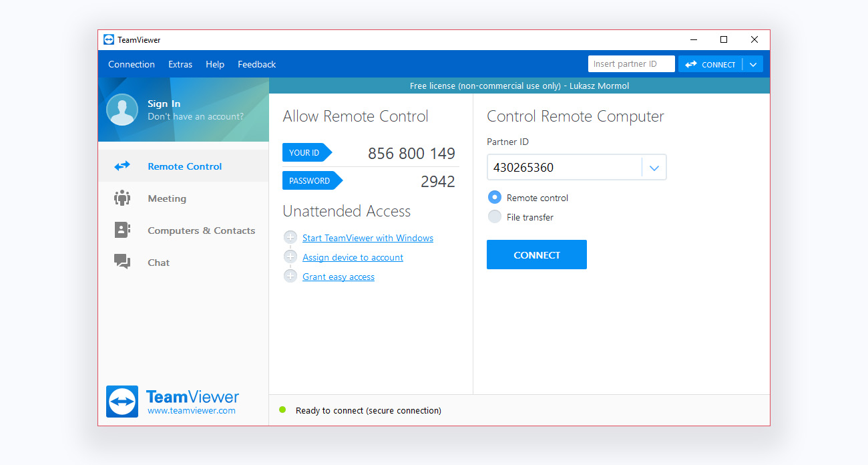
Task: Open the Feedback menu
Action: click(256, 65)
